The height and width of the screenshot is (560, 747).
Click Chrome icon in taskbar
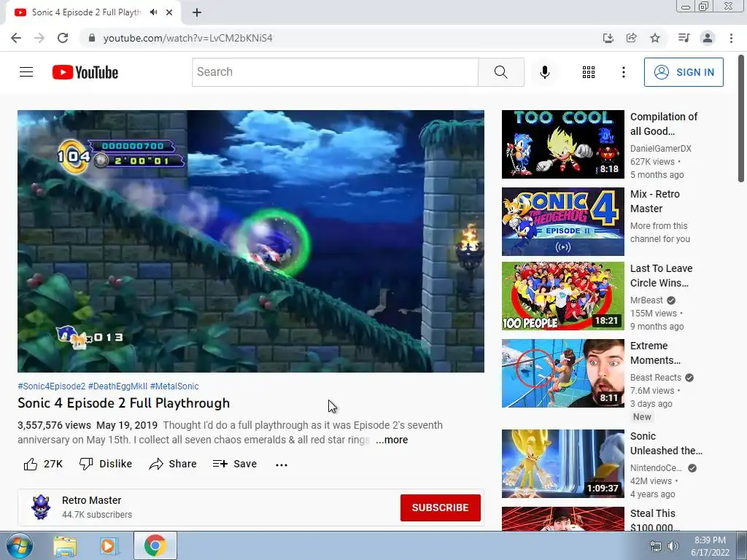[155, 545]
